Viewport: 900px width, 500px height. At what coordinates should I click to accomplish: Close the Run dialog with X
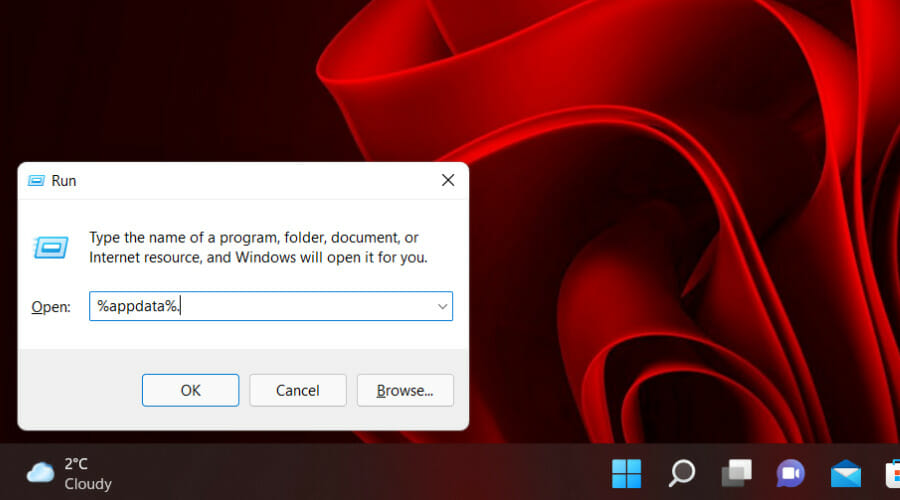pos(448,180)
